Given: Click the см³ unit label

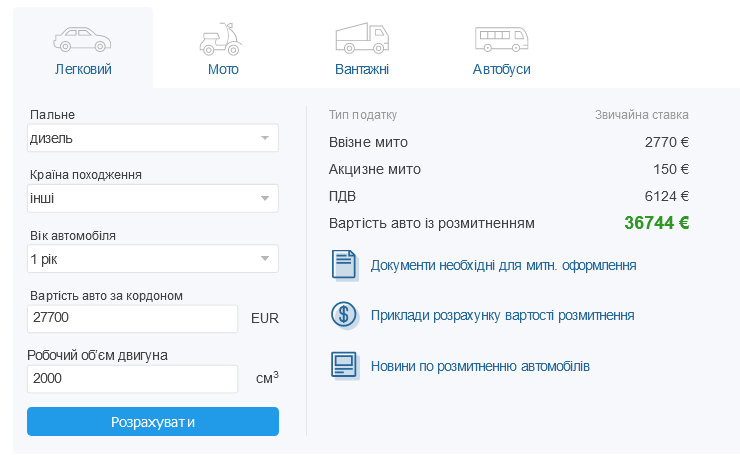Looking at the screenshot, I should pyautogui.click(x=267, y=378).
